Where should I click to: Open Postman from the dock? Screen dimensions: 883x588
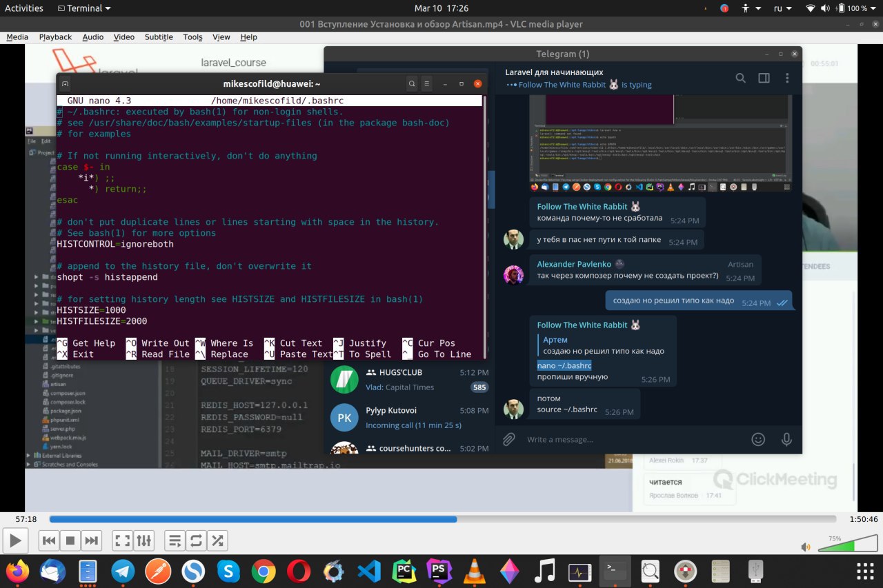click(x=158, y=571)
